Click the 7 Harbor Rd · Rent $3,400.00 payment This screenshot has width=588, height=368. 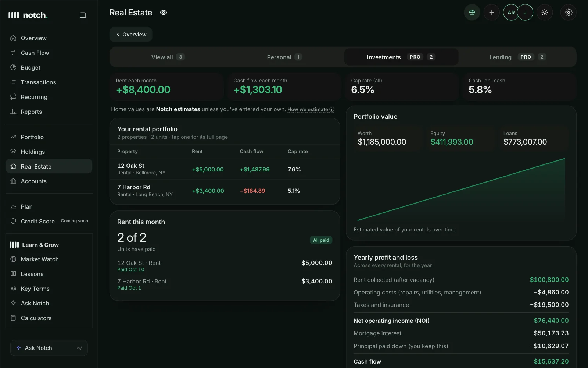[x=225, y=284]
